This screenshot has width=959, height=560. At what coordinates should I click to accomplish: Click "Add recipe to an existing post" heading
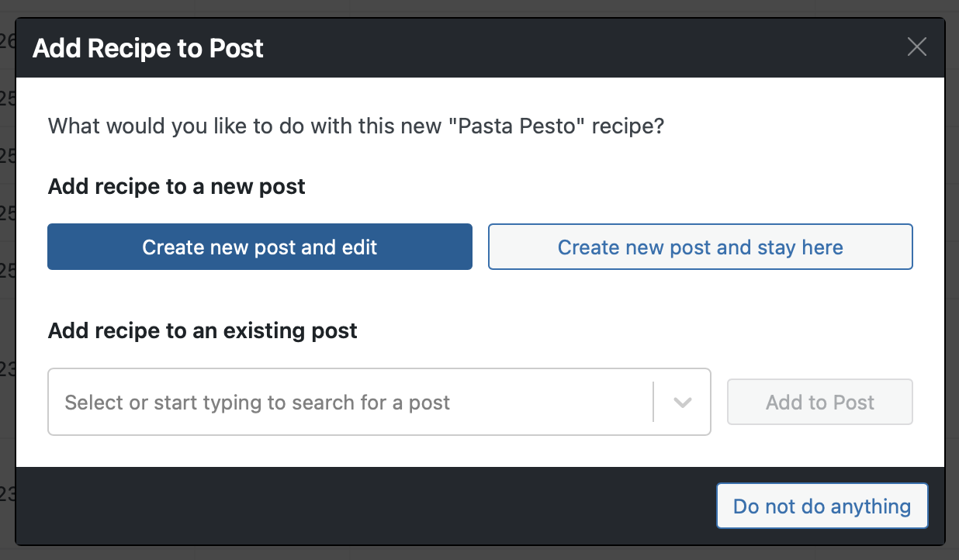coord(203,331)
